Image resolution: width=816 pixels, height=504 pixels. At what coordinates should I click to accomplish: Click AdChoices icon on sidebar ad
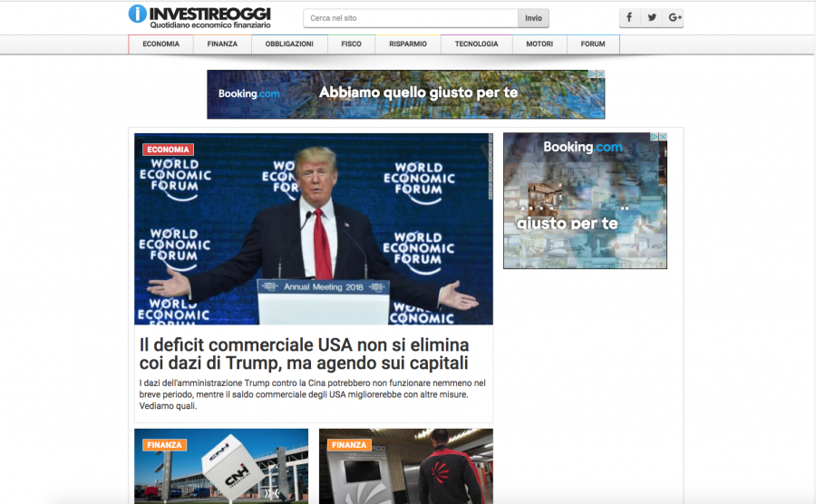point(655,137)
